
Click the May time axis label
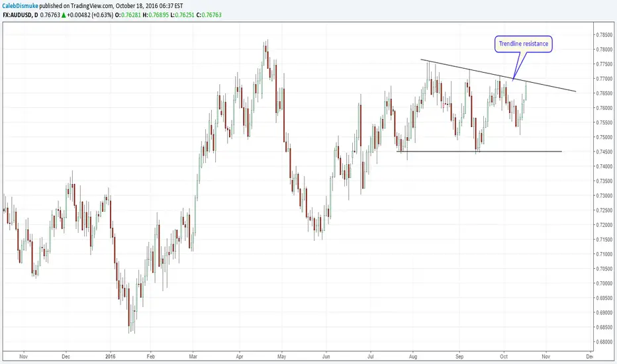(281, 357)
